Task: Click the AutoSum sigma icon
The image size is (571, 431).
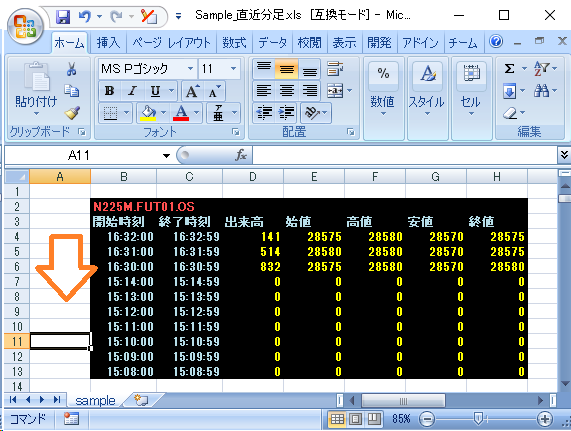Action: pyautogui.click(x=509, y=68)
